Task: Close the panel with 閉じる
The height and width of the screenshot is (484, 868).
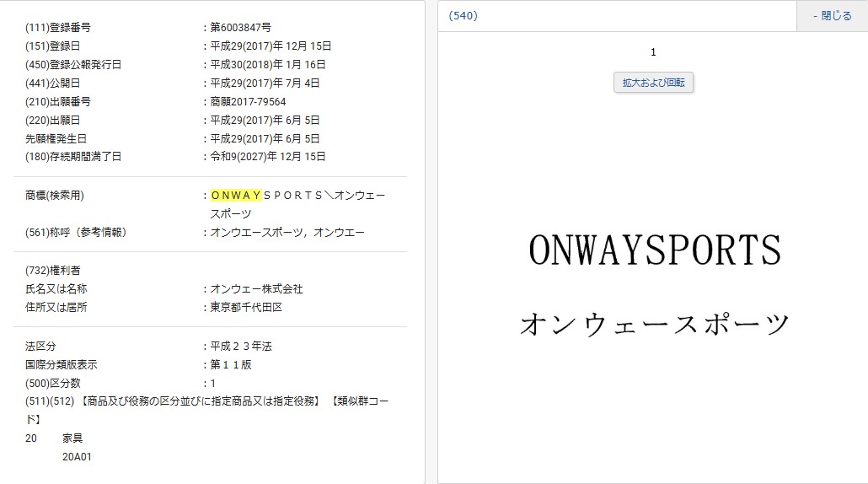Action: coord(832,15)
